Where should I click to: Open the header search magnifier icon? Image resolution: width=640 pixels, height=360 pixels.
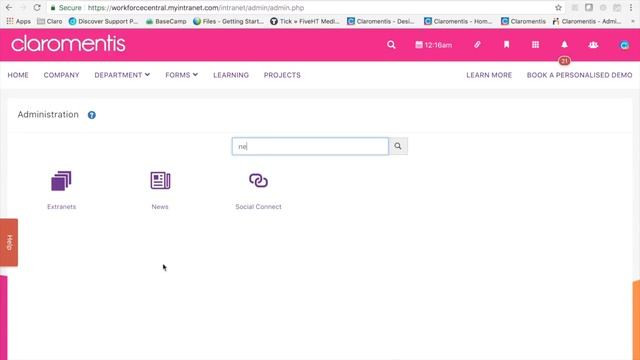tap(391, 44)
